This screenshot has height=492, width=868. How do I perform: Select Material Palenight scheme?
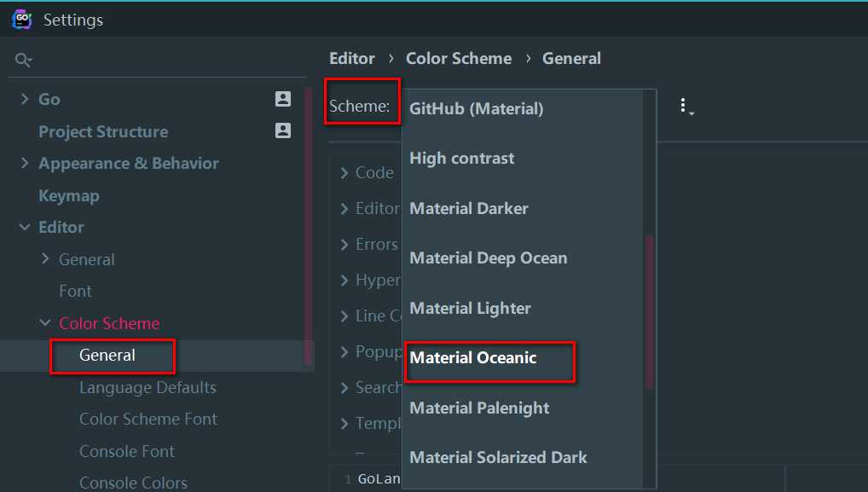[479, 408]
